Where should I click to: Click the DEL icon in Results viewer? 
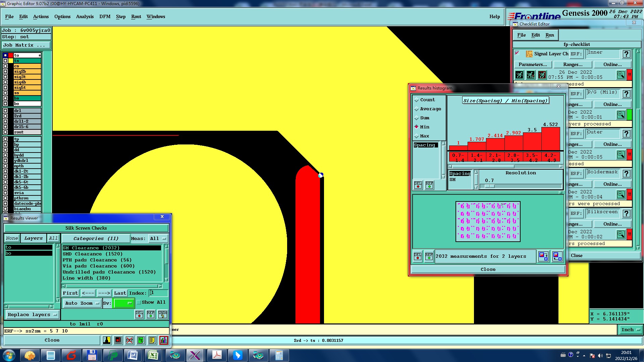(139, 314)
